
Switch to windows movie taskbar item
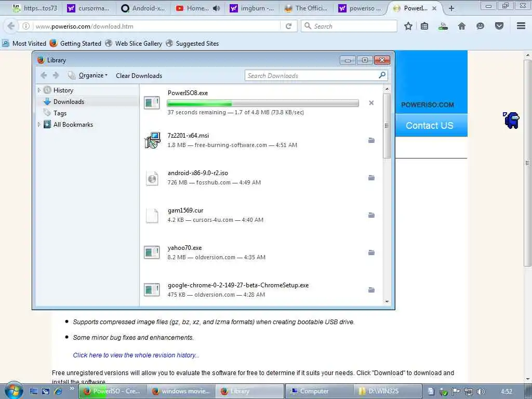coord(181,391)
